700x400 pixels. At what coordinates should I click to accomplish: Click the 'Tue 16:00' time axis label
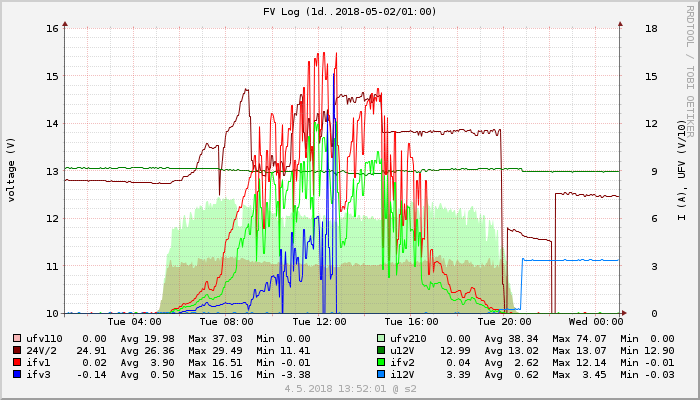click(x=412, y=321)
